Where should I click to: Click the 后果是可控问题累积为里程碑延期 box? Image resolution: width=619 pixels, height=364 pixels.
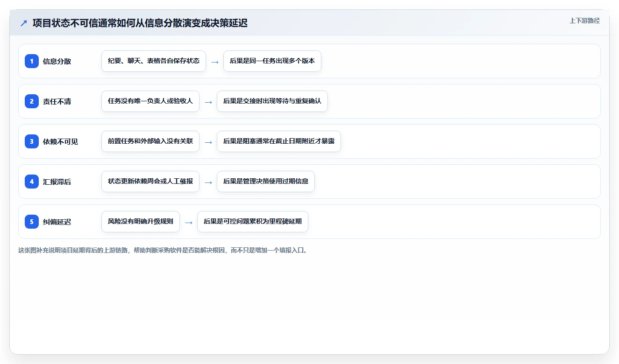(x=253, y=222)
